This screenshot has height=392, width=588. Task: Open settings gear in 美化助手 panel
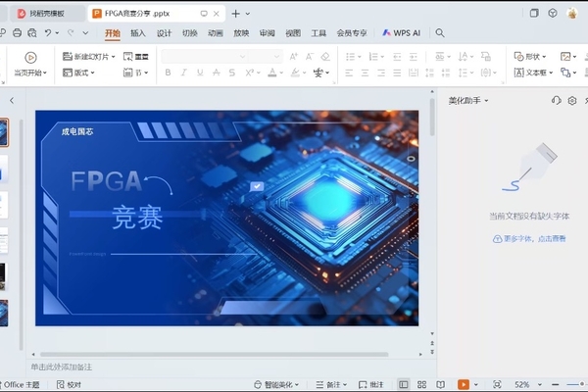coord(572,100)
